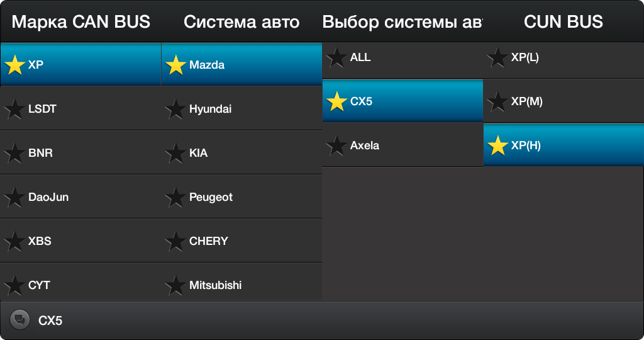Click the star next to DaoJun
Viewport: 644px width, 340px height.
(x=14, y=197)
